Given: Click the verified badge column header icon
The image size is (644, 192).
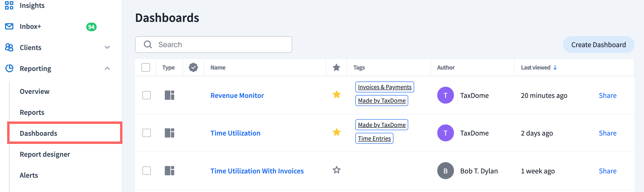Looking at the screenshot, I should [193, 67].
